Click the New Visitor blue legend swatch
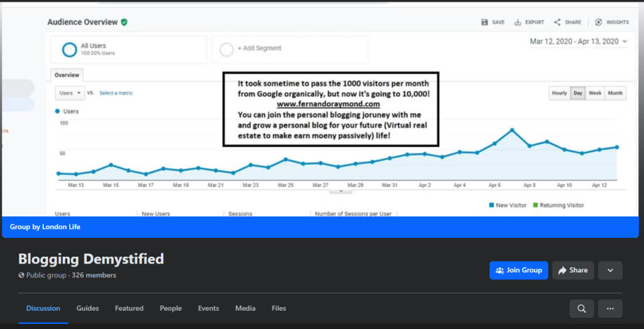The image size is (644, 329). click(x=492, y=205)
